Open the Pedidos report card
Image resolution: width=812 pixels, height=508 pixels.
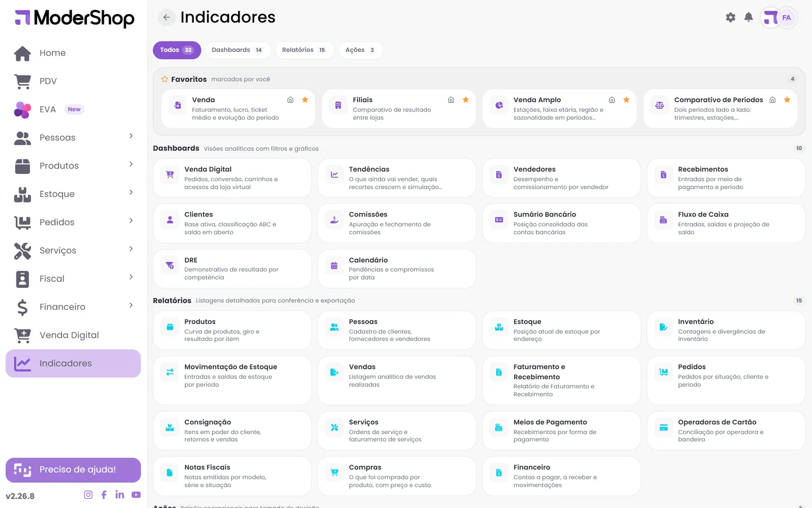pos(726,380)
